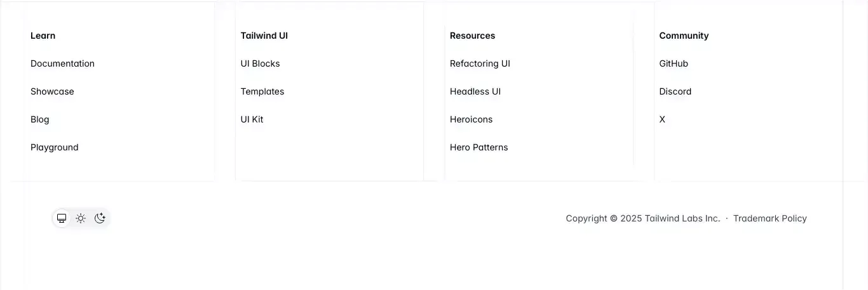Switch to dark theme moon icon
Viewport: 868px width, 290px height.
[100, 218]
